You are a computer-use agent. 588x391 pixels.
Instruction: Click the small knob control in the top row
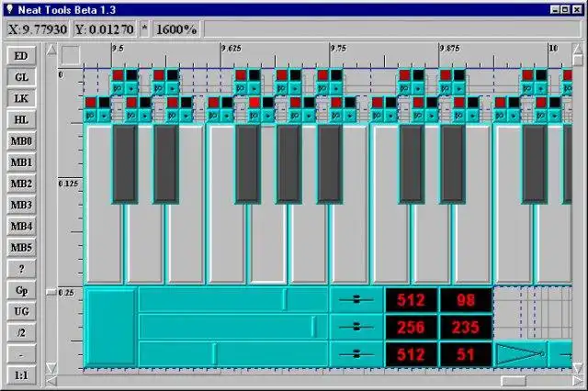tap(356, 299)
